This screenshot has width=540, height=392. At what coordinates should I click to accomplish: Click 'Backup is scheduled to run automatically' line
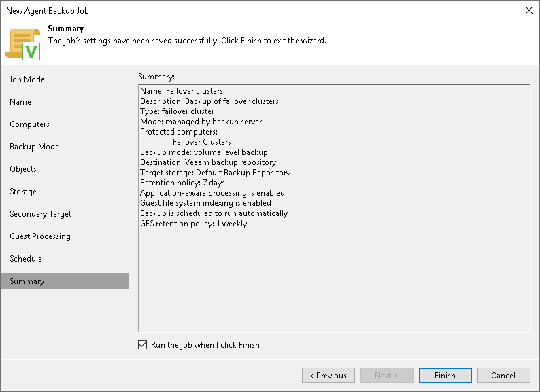pyautogui.click(x=214, y=213)
